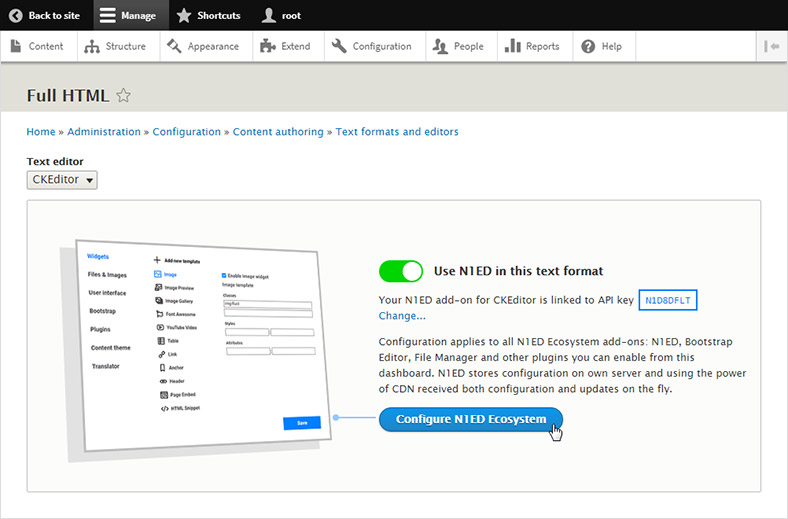The width and height of the screenshot is (788, 519).
Task: Click the Shortcuts star icon
Action: coord(184,16)
